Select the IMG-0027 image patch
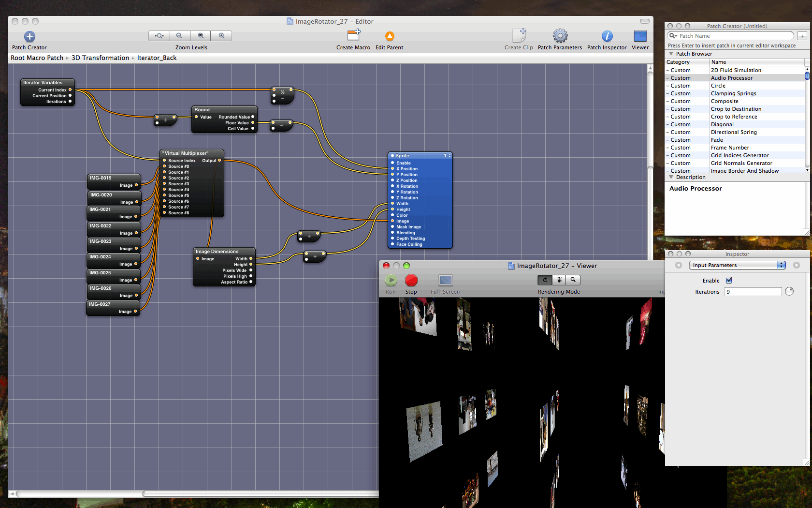Image resolution: width=812 pixels, height=508 pixels. pyautogui.click(x=113, y=308)
